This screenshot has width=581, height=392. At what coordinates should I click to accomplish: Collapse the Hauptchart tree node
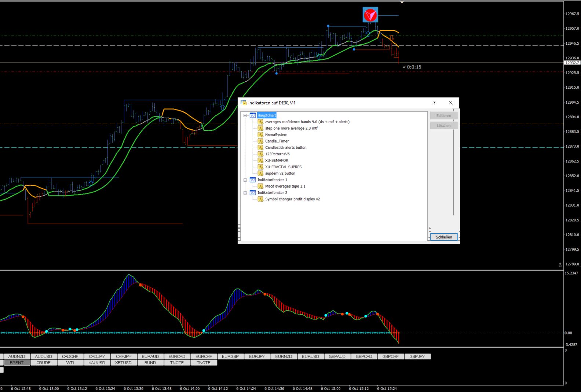[245, 115]
